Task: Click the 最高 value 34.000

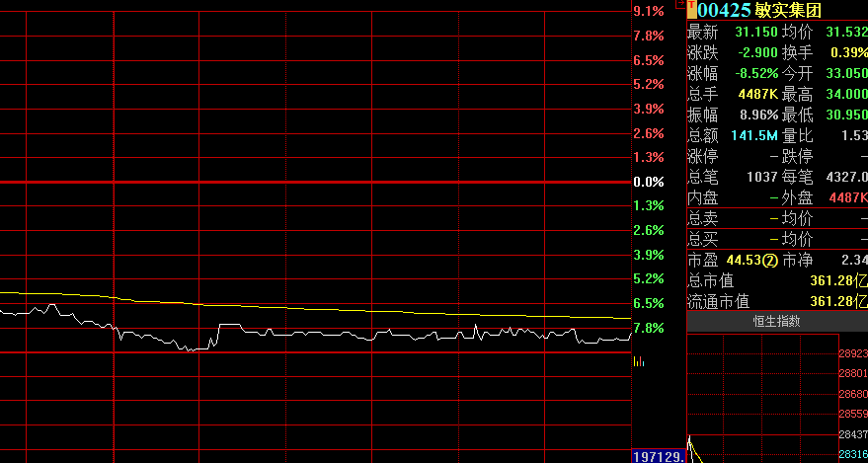Action: tap(847, 94)
